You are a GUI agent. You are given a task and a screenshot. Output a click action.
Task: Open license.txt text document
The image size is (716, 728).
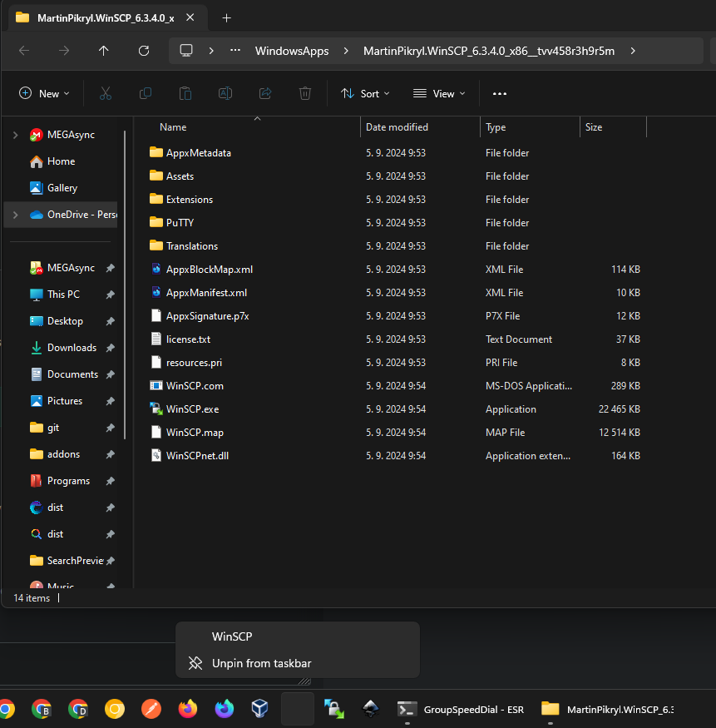click(189, 339)
